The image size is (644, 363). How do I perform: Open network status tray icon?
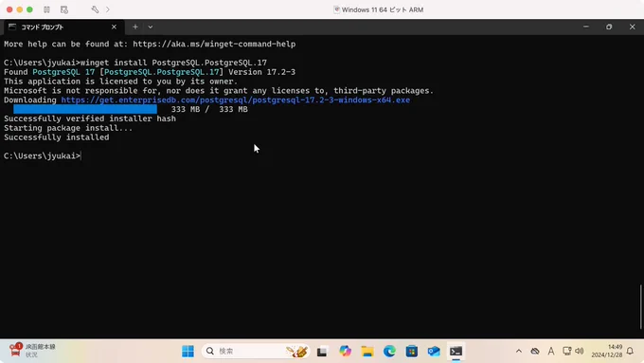[x=566, y=351]
